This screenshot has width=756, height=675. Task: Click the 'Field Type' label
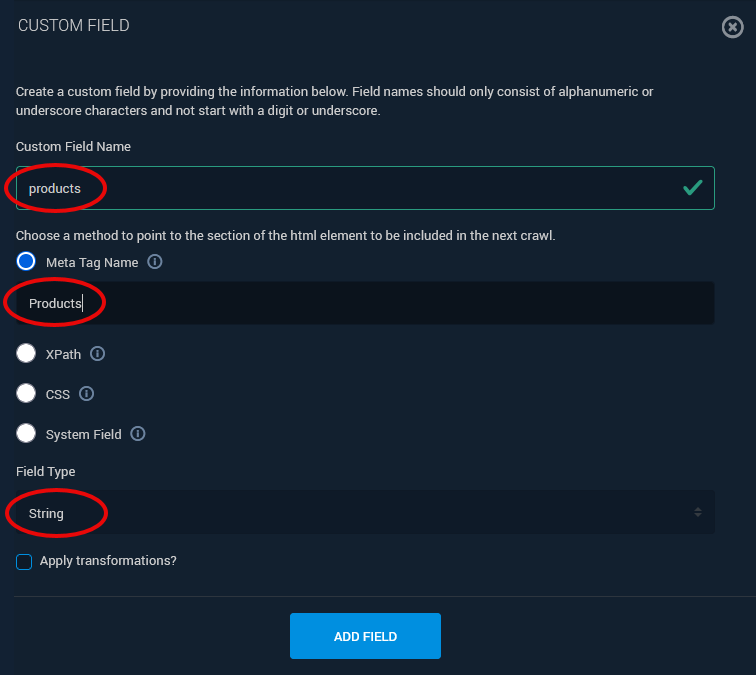(x=46, y=471)
